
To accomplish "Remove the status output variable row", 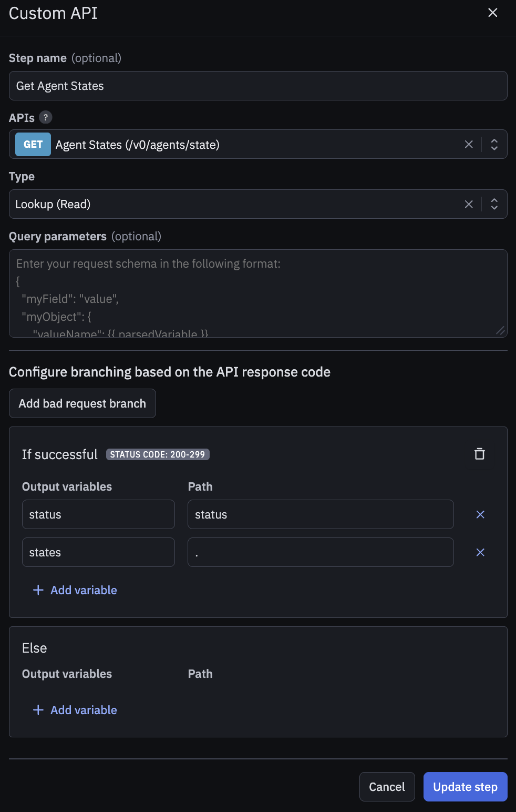I will pos(480,514).
